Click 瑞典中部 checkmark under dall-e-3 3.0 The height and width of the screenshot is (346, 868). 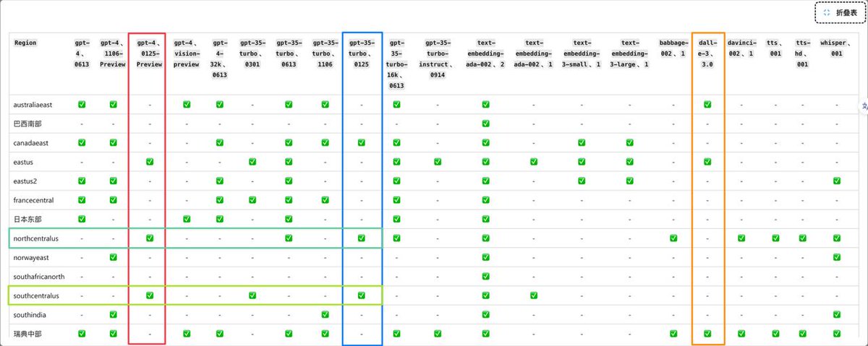[x=707, y=334]
